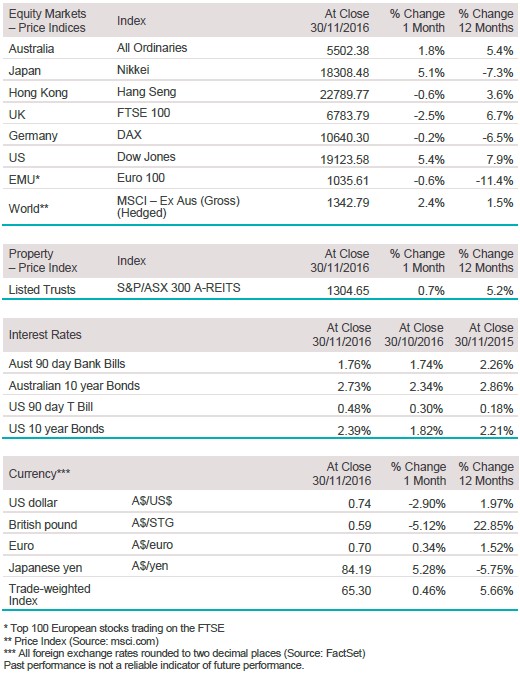Viewport: 520px width, 674px height.
Task: Click the Australian 10 year Bonds 2.73% value
Action: 354,387
